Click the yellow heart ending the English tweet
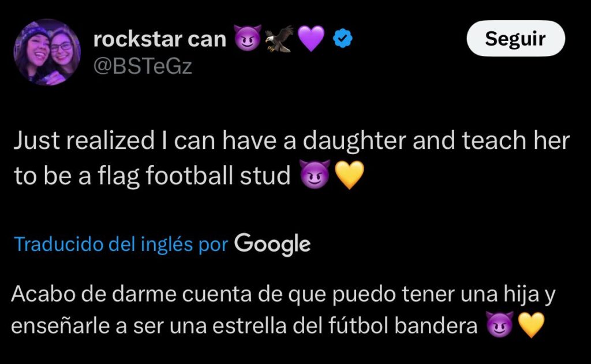The width and height of the screenshot is (591, 364). coord(349,175)
